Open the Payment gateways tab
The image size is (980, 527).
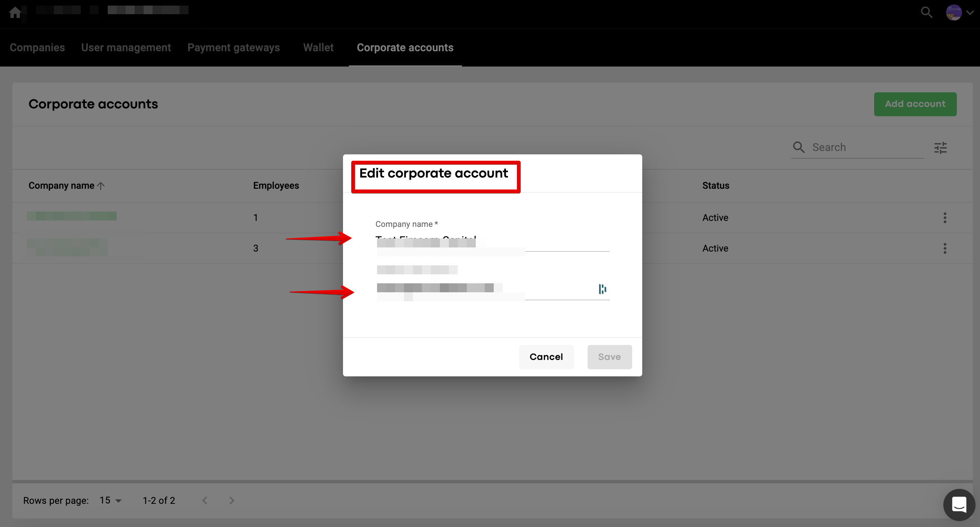(x=233, y=47)
